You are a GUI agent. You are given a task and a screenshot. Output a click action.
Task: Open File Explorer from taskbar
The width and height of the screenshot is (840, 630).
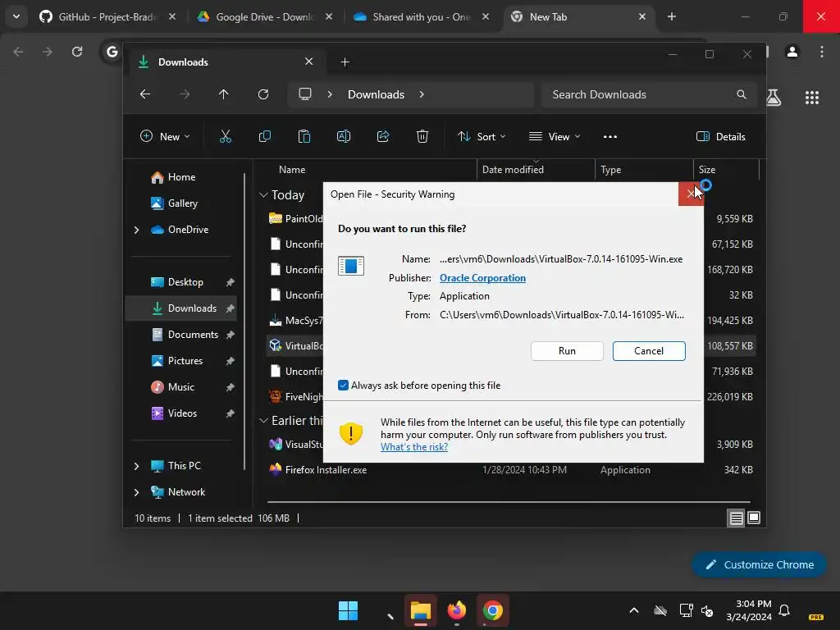pyautogui.click(x=421, y=610)
